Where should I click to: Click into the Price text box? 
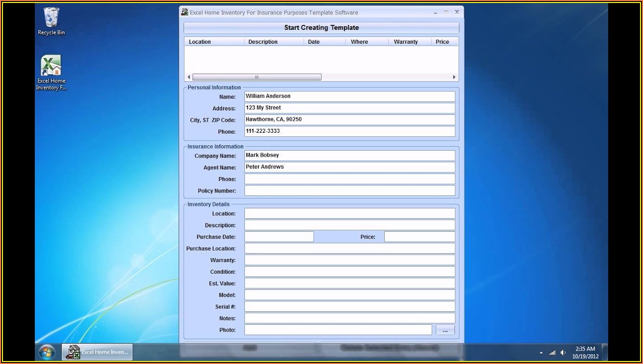coord(419,237)
